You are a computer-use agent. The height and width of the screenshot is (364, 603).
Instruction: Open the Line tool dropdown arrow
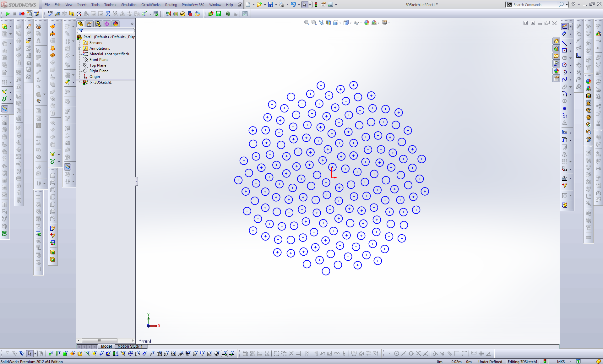point(570,43)
